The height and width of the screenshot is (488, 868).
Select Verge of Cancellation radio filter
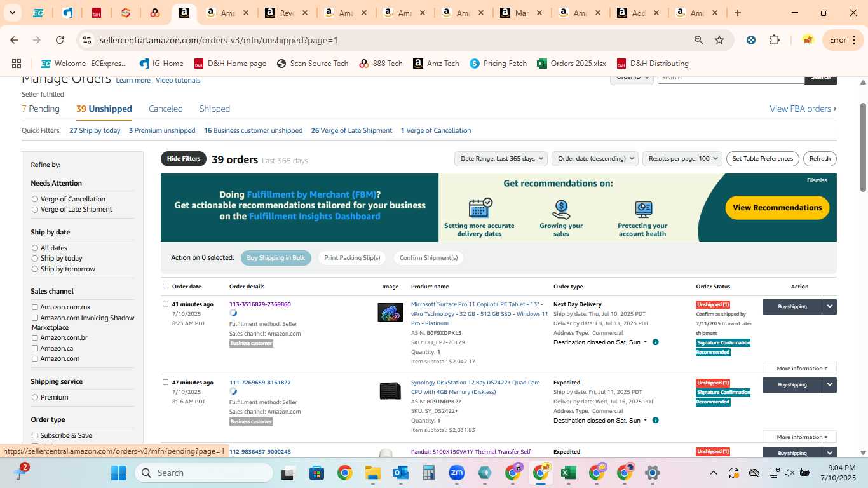pos(35,199)
